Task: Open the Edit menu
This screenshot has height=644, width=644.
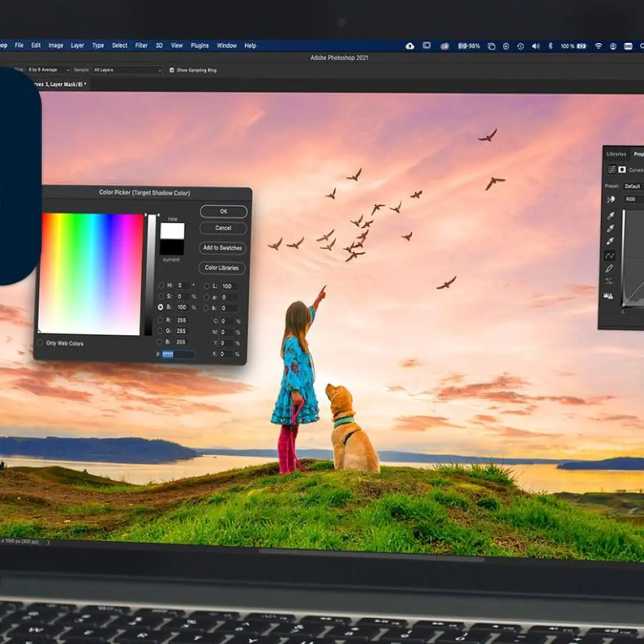Action: pyautogui.click(x=36, y=46)
